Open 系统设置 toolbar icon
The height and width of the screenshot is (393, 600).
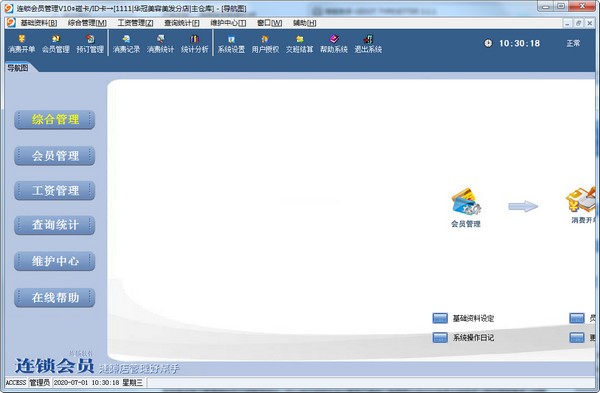tap(231, 44)
